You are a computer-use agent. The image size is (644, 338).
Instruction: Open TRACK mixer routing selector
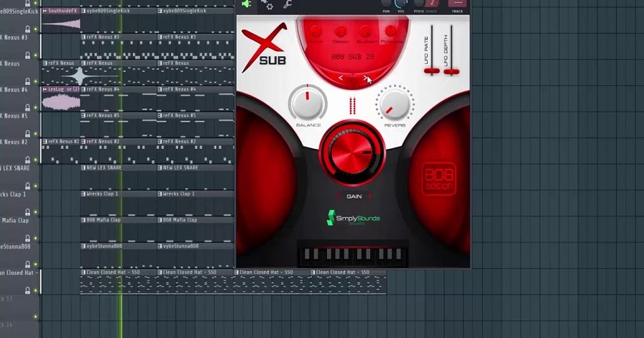coord(457,4)
